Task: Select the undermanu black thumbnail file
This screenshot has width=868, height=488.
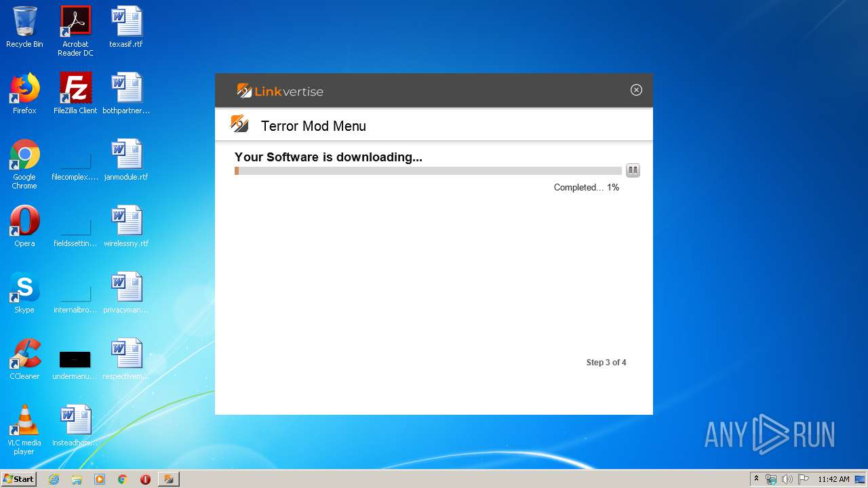Action: tap(75, 365)
